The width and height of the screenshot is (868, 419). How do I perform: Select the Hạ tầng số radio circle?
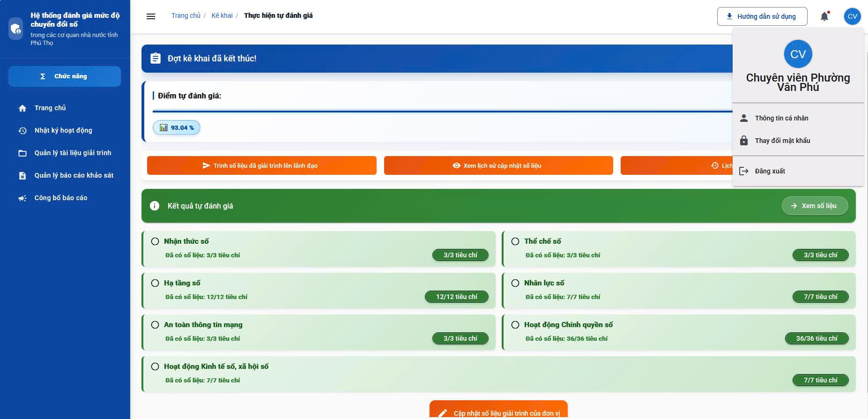tap(155, 283)
